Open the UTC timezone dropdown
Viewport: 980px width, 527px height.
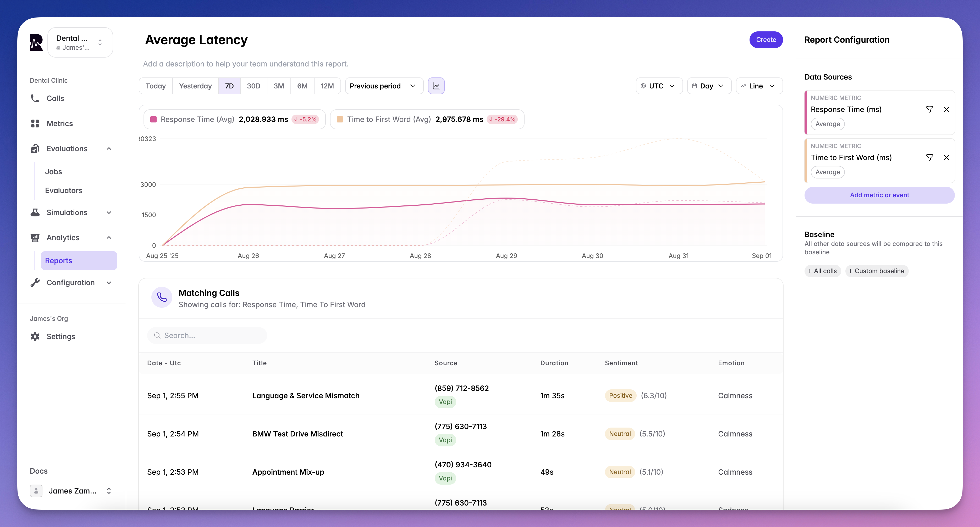pyautogui.click(x=659, y=86)
